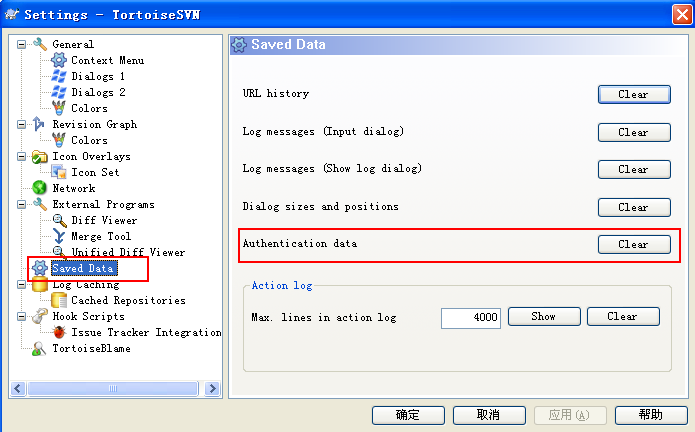Image resolution: width=695 pixels, height=432 pixels.
Task: Click the tree scrollbar left arrow
Action: click(18, 389)
